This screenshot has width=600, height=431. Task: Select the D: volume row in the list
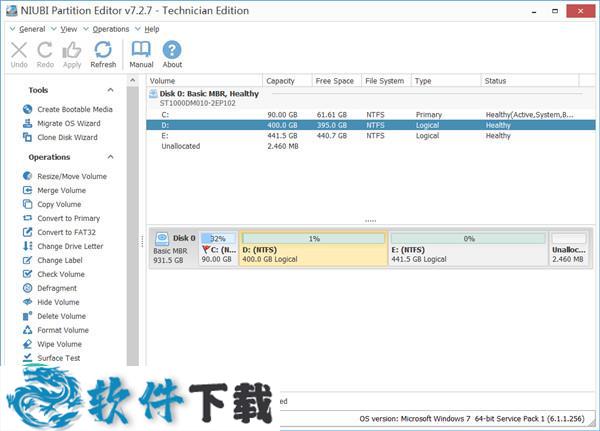pyautogui.click(x=370, y=125)
